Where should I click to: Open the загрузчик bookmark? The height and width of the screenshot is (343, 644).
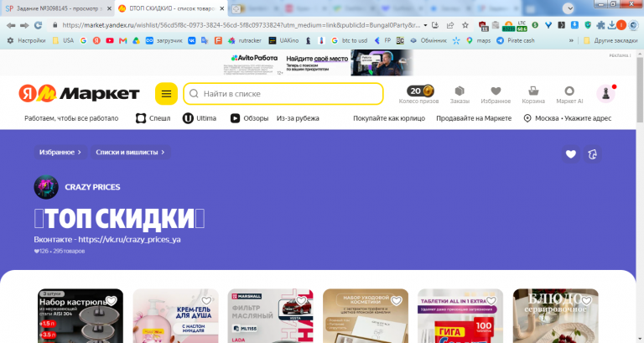tap(164, 40)
